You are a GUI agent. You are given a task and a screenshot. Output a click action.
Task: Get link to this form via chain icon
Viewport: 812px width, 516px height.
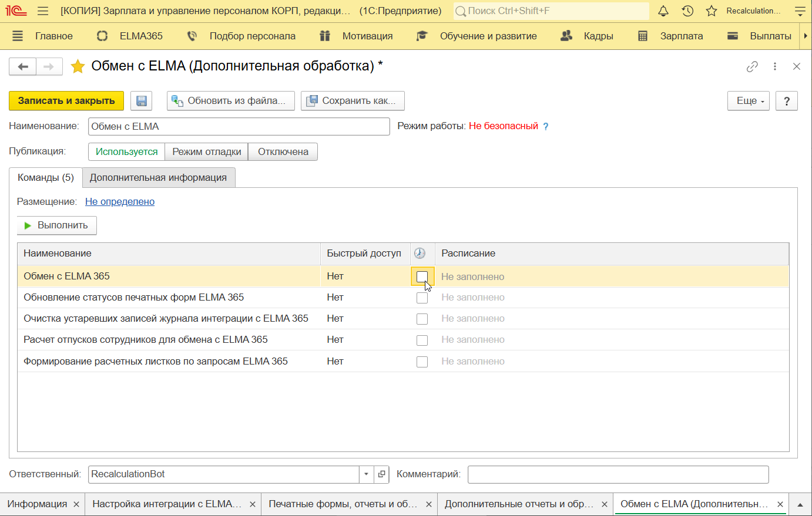point(752,66)
